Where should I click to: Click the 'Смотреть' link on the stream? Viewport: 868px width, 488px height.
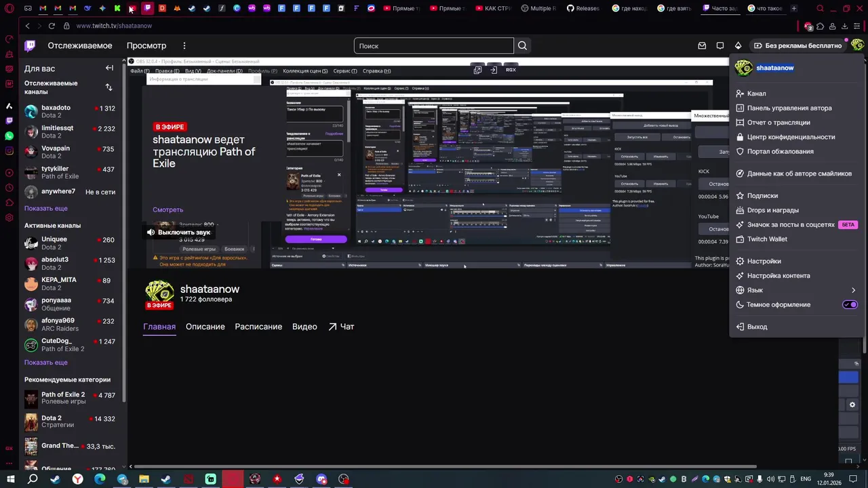[x=167, y=209]
